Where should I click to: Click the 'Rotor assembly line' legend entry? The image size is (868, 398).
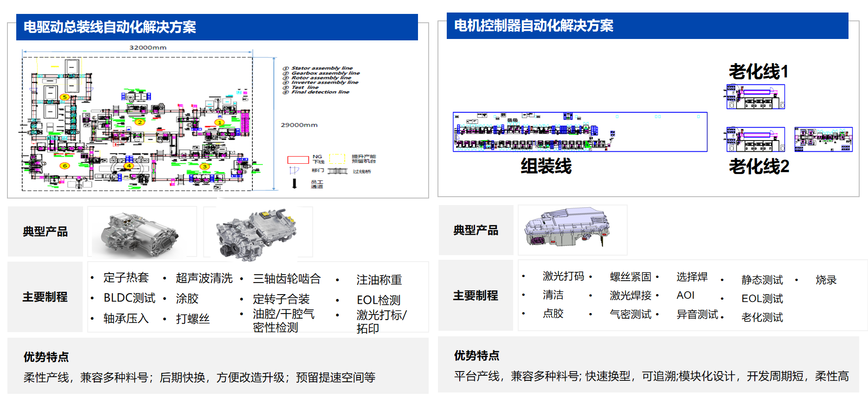coord(317,77)
